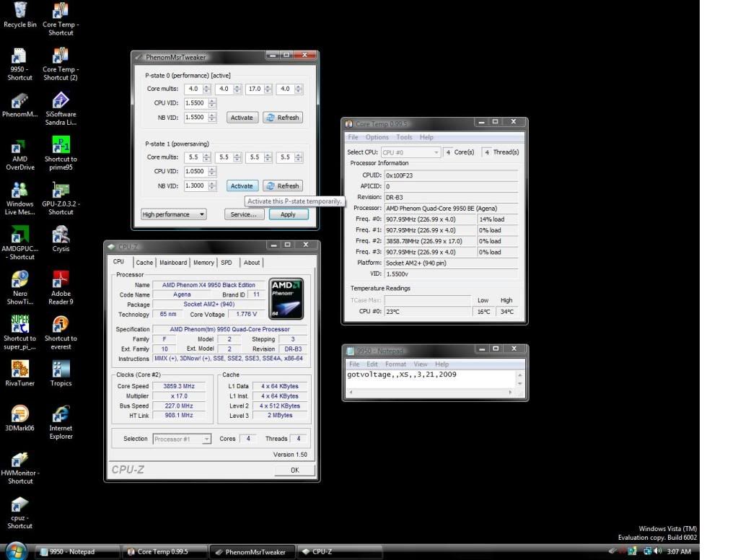Open the Recycle Bin desktop icon
The image size is (738, 560).
(x=20, y=11)
